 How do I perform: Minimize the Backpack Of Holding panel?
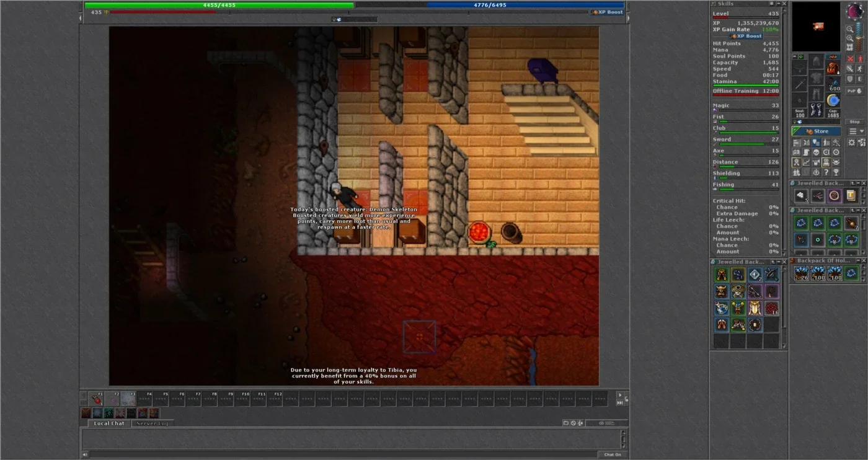pos(857,261)
